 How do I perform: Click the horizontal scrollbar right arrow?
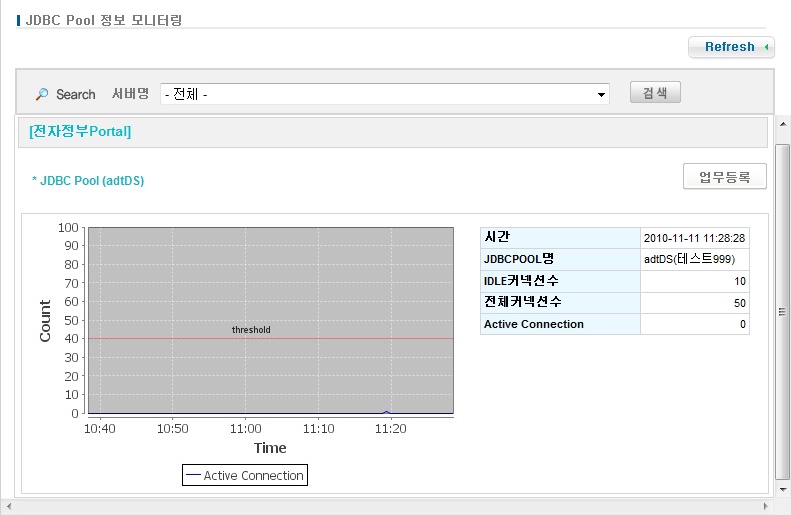point(768,507)
